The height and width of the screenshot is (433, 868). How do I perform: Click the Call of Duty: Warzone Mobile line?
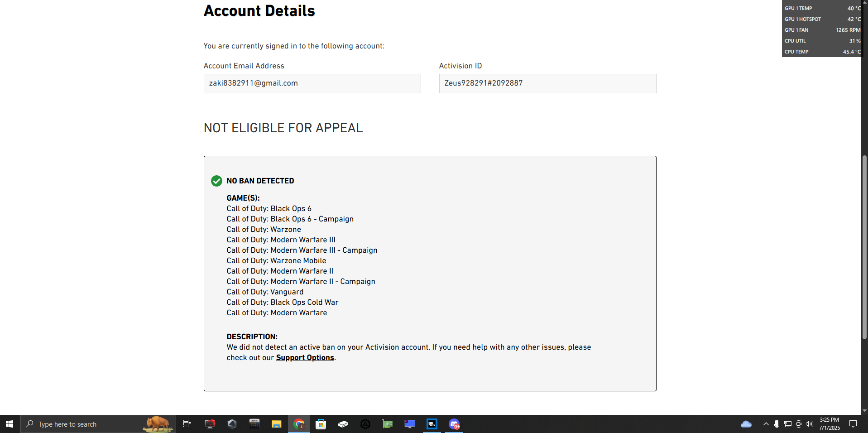(x=276, y=260)
